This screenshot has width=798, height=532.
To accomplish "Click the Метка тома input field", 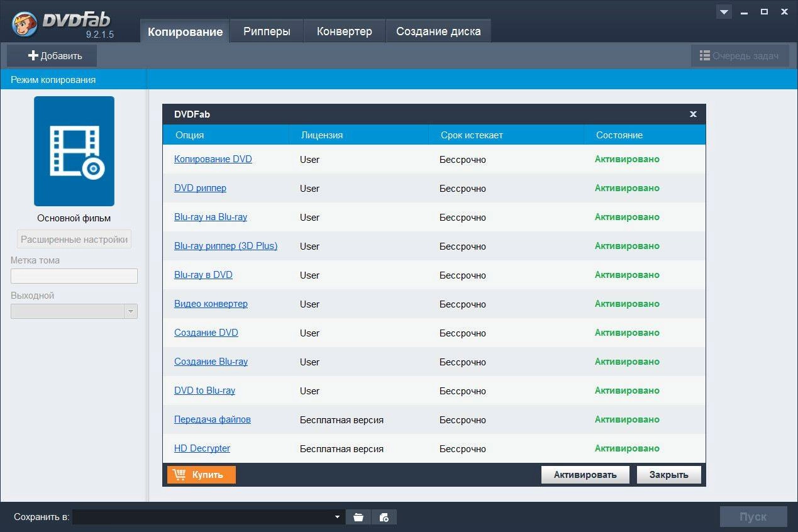I will (x=74, y=276).
